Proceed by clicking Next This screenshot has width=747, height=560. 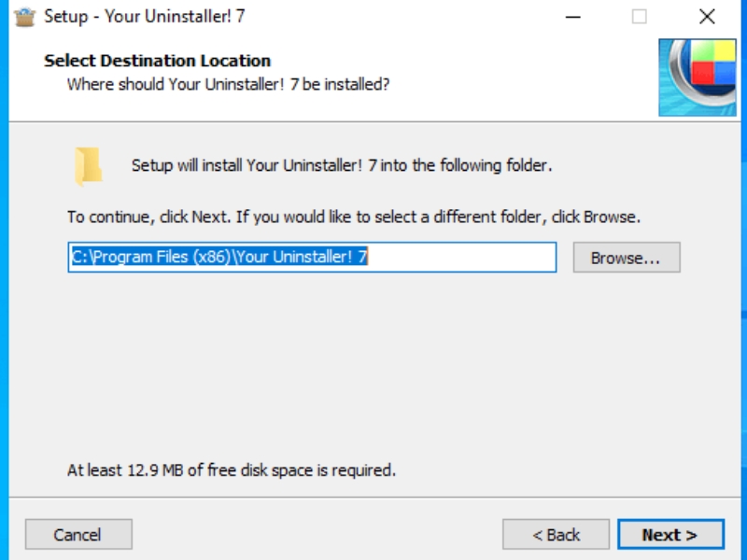(670, 534)
